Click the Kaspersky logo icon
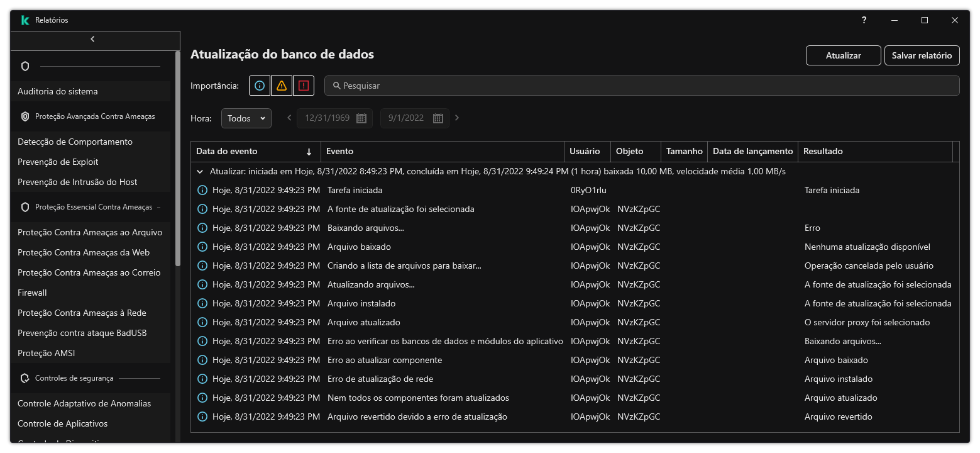 [x=25, y=20]
